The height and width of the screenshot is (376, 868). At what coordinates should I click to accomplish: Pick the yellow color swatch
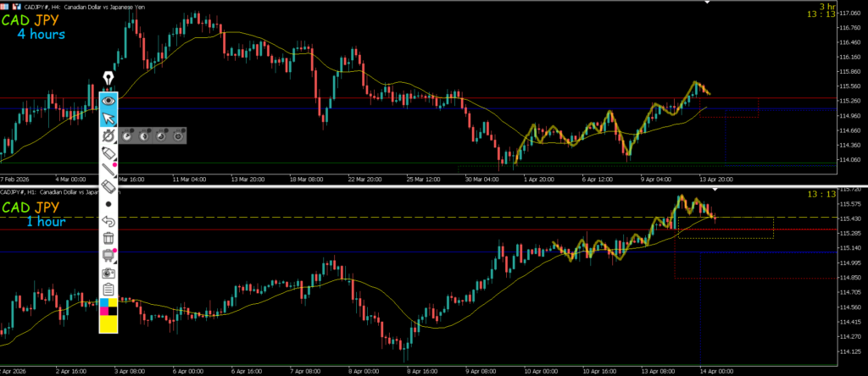point(108,323)
